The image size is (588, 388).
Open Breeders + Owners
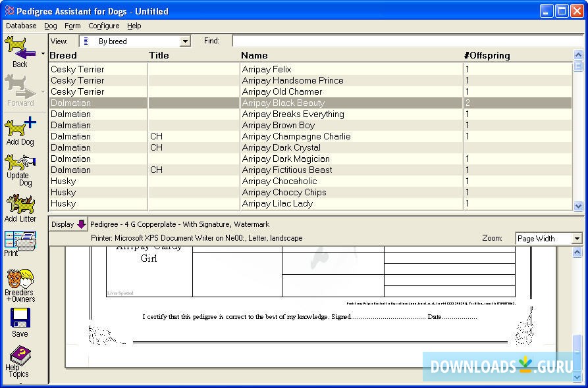[20, 284]
